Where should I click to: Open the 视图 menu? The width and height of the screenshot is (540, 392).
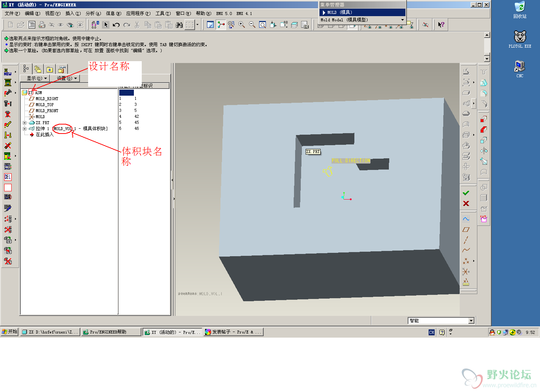coord(52,14)
